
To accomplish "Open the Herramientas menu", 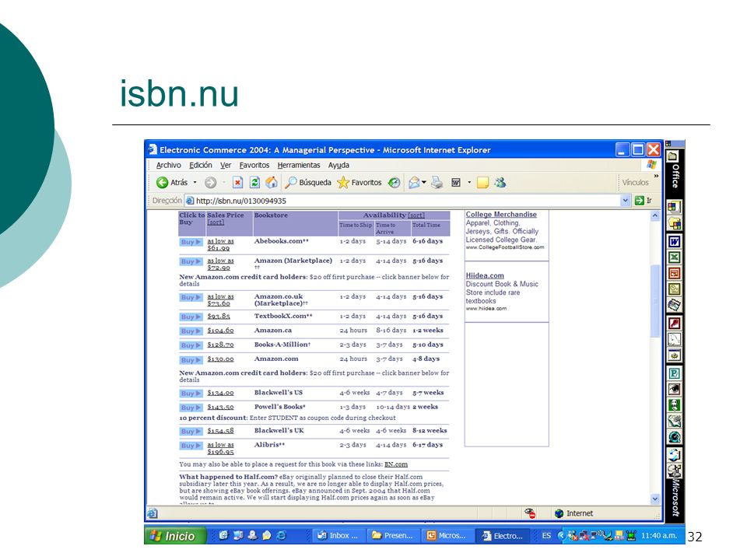I will pyautogui.click(x=299, y=165).
